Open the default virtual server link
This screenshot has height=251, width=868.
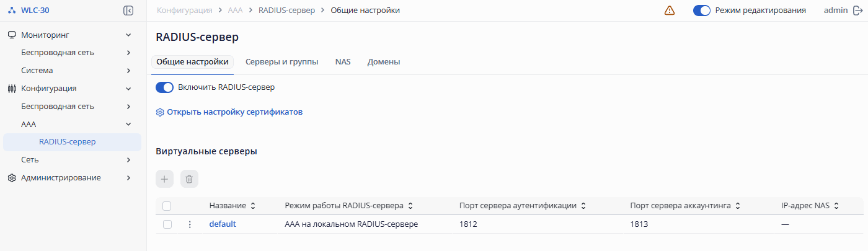point(223,224)
